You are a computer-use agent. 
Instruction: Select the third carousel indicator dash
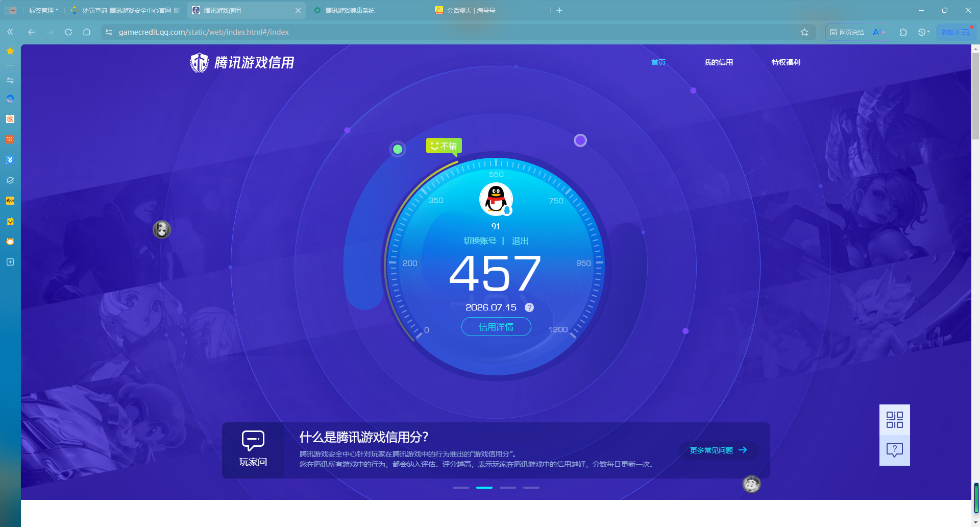508,488
